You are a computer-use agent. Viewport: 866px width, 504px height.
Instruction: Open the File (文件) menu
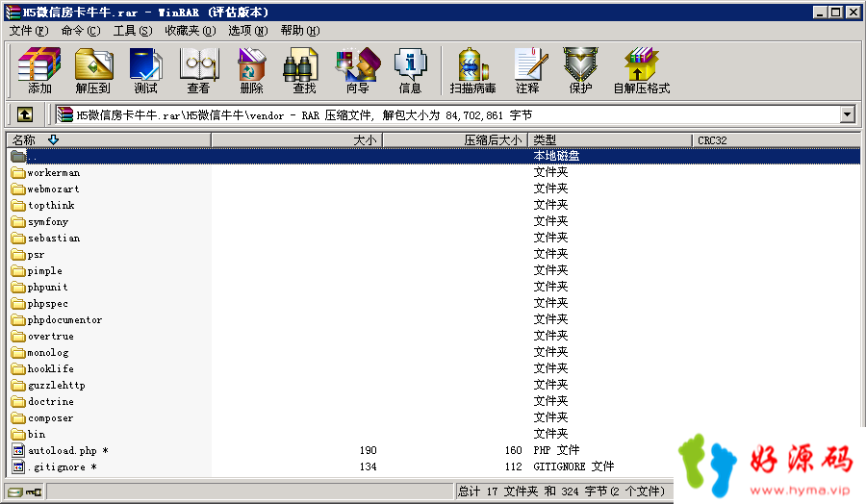[29, 31]
